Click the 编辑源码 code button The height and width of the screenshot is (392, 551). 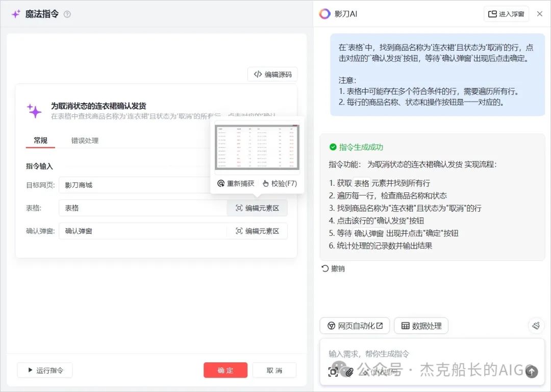pyautogui.click(x=272, y=74)
